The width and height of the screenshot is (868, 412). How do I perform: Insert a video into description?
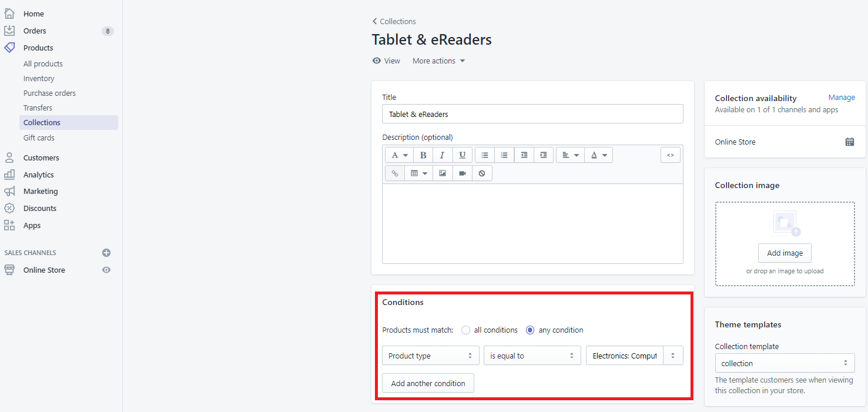coord(463,173)
